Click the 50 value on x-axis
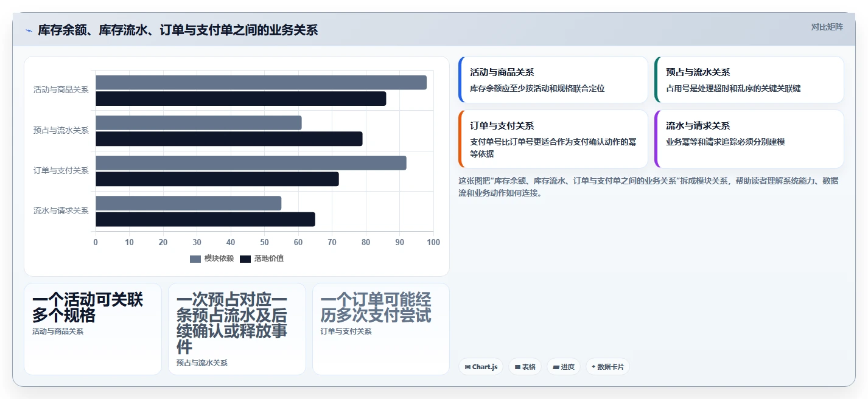This screenshot has width=868, height=399. click(264, 243)
